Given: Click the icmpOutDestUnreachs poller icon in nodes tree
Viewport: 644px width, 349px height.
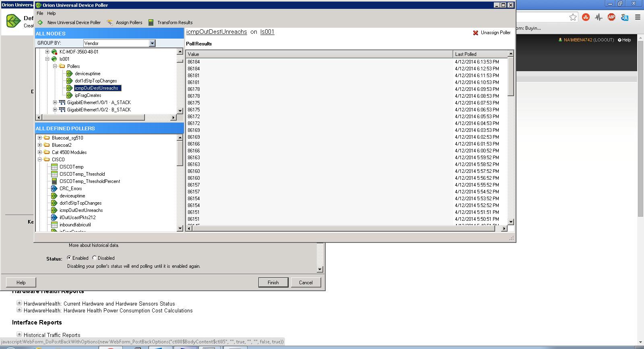Looking at the screenshot, I should click(69, 88).
